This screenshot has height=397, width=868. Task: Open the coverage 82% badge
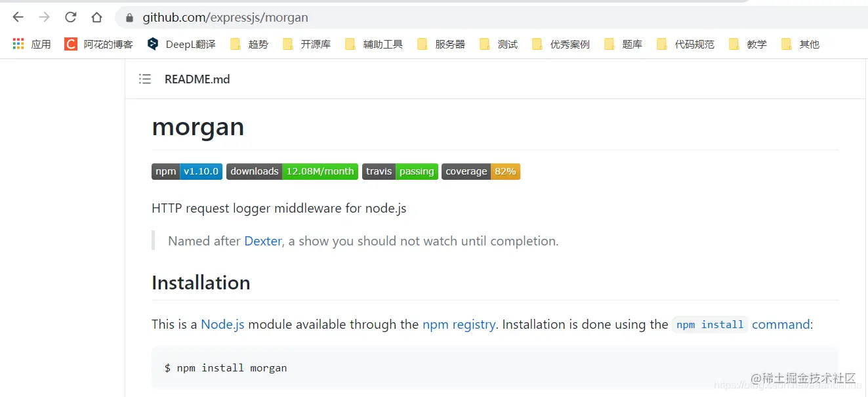tap(481, 171)
